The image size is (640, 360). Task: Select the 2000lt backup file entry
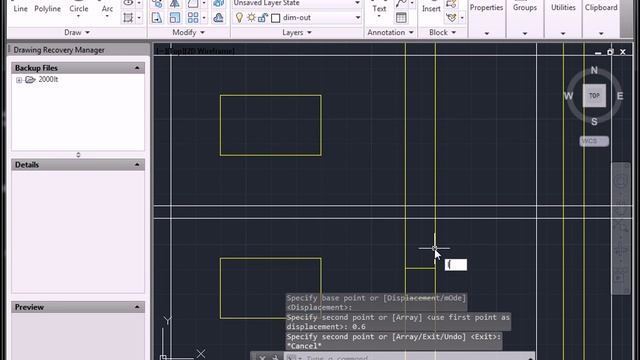click(48, 79)
